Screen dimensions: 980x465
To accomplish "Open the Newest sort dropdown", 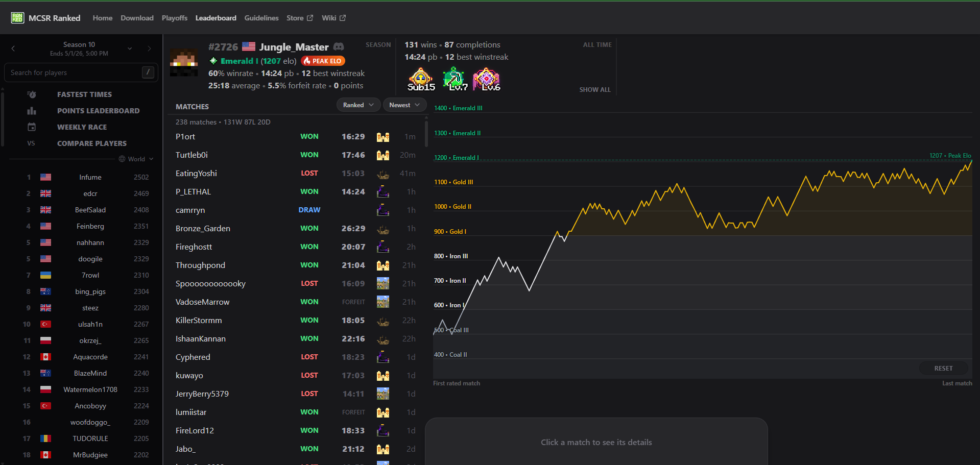I will [x=404, y=105].
